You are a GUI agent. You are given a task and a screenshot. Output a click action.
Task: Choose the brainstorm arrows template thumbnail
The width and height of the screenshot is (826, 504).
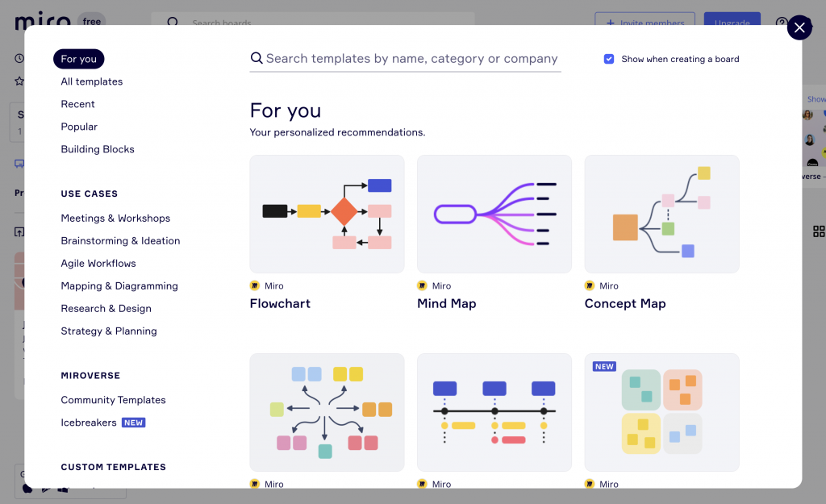(x=327, y=412)
